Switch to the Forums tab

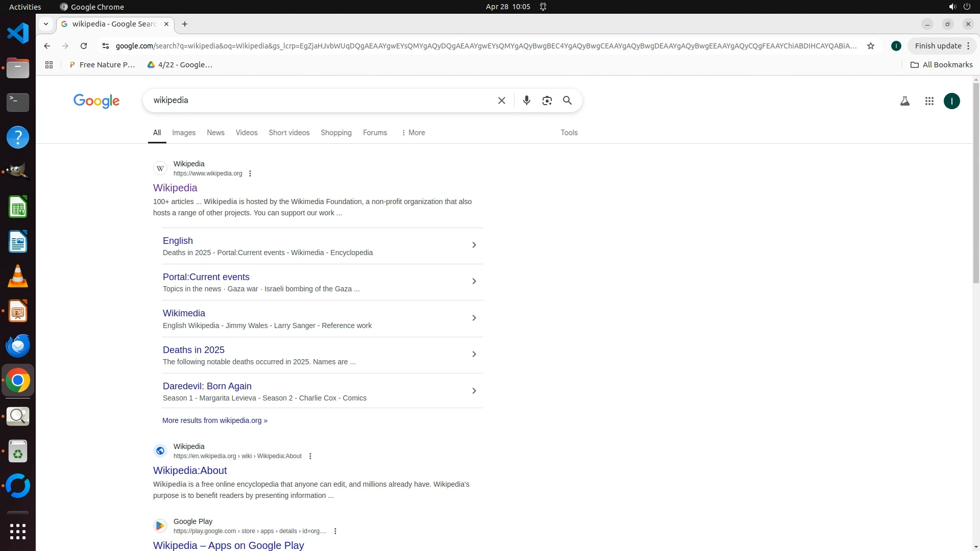tap(375, 133)
